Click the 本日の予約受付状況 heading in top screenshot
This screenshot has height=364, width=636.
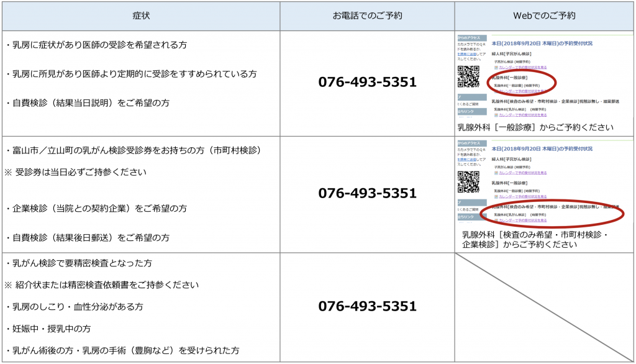pos(542,43)
